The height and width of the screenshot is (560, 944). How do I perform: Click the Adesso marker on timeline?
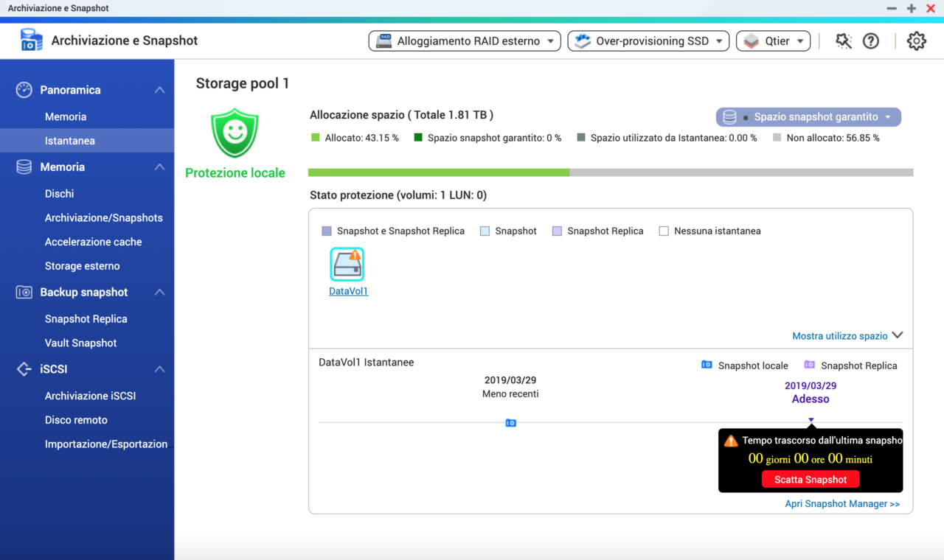[811, 421]
